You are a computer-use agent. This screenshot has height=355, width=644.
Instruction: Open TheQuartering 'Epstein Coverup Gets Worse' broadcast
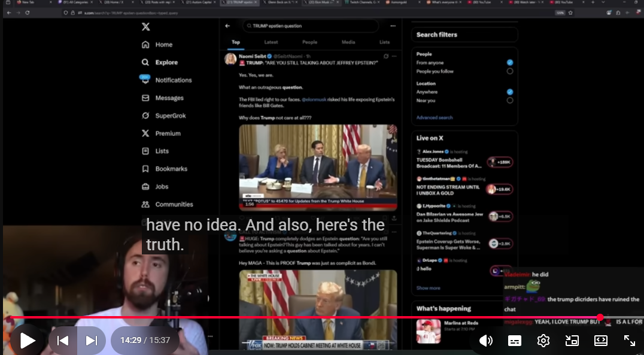[x=464, y=241]
